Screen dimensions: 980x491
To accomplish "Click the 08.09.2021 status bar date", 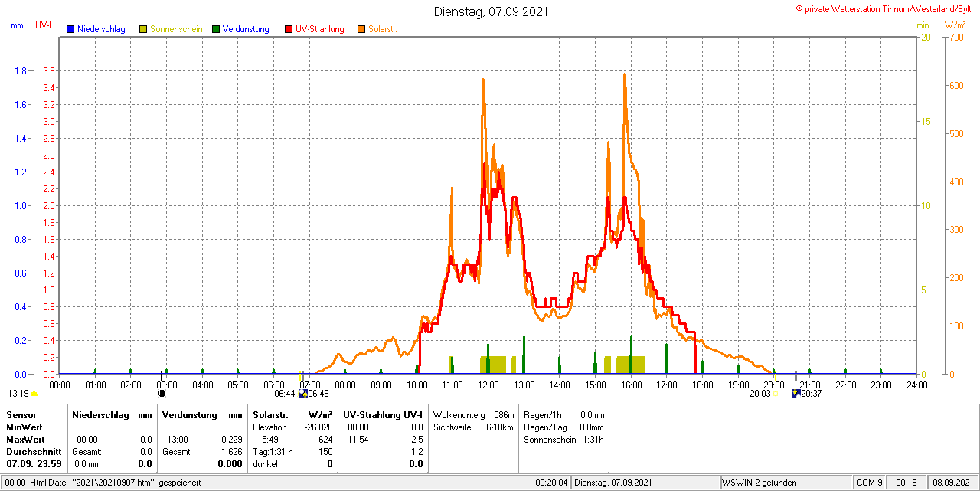I will coord(952,483).
